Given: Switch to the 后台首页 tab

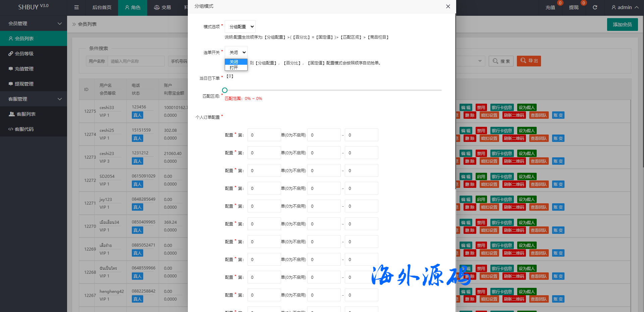Looking at the screenshot, I should pyautogui.click(x=102, y=7).
